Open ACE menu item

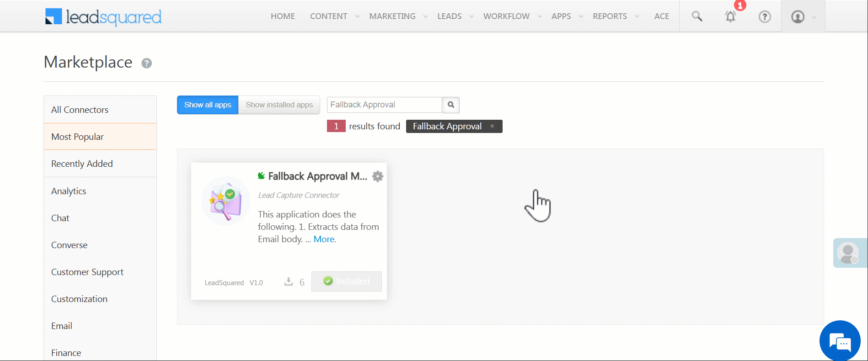tap(662, 16)
